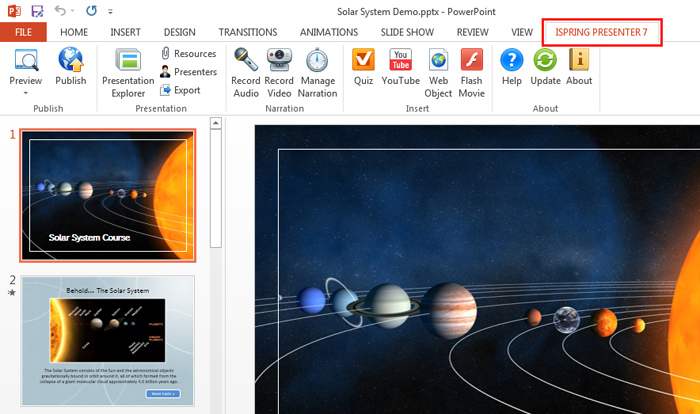700x414 pixels.
Task: Click the slide panel scrollbar thumb
Action: point(216,188)
